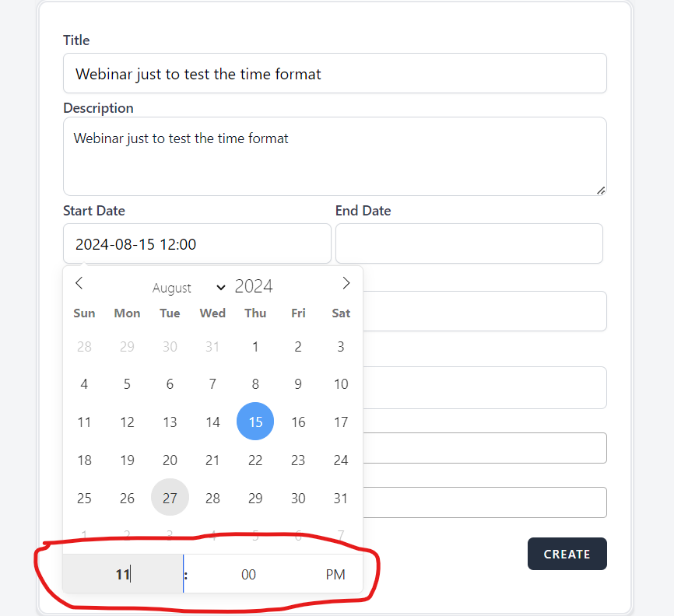
Task: Toggle the PM time indicator
Action: click(335, 575)
